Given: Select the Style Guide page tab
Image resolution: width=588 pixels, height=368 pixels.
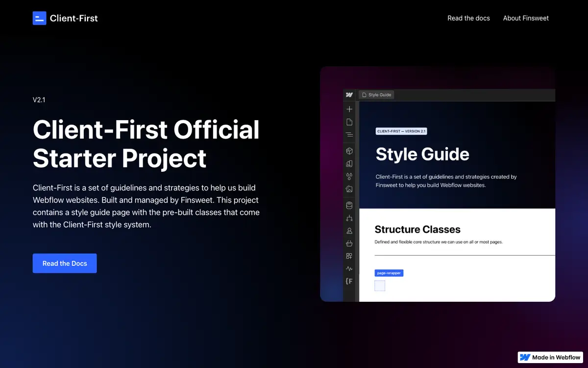Looking at the screenshot, I should click(376, 95).
